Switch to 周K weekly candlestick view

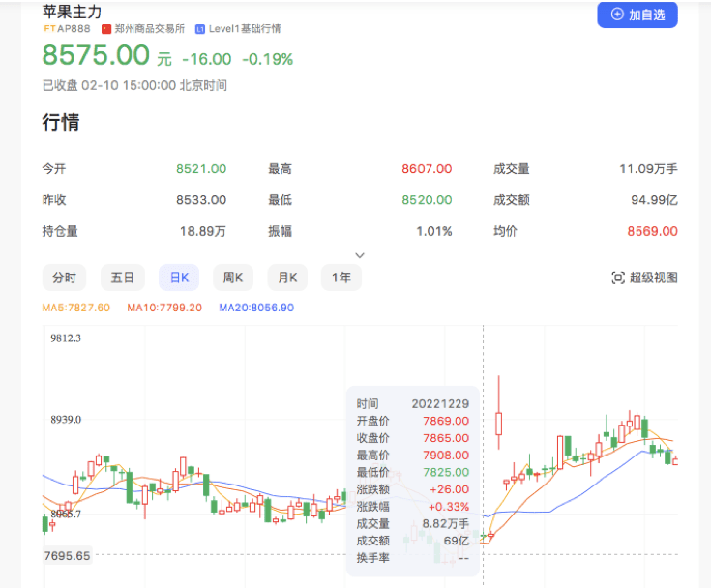click(233, 278)
